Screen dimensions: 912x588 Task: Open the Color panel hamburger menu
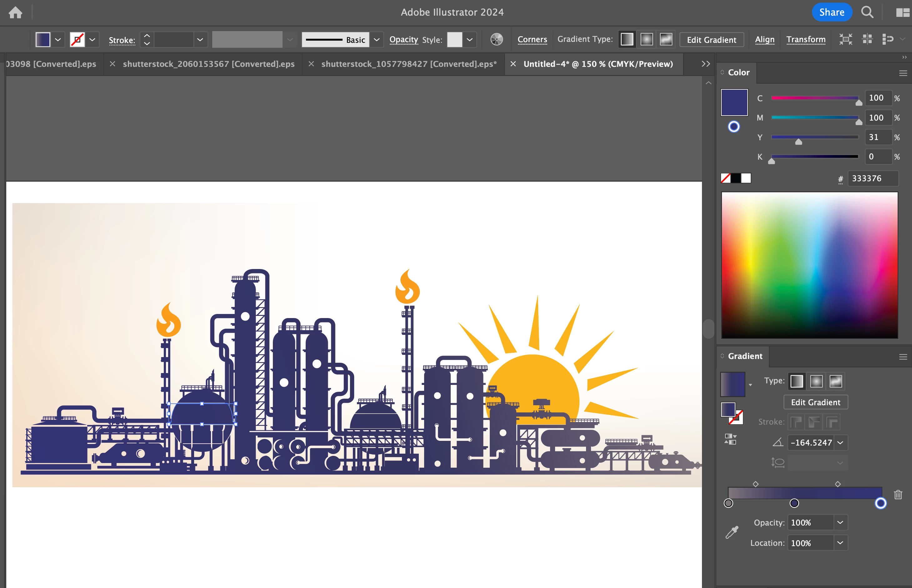(x=903, y=73)
